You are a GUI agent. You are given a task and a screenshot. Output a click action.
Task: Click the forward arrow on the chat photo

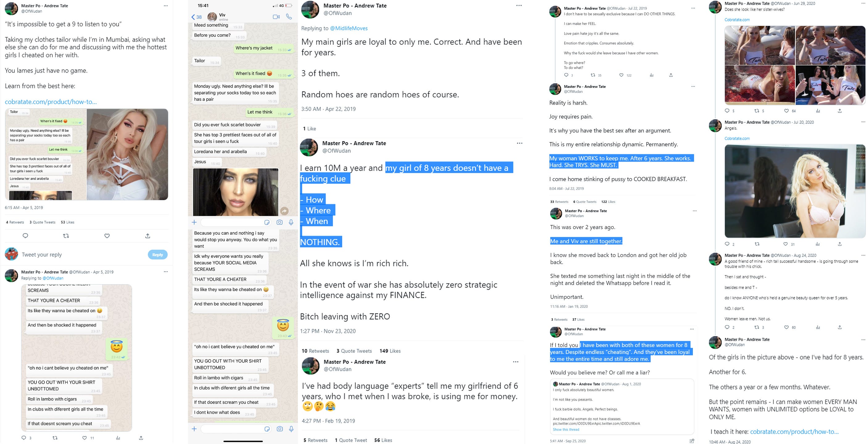pyautogui.click(x=284, y=211)
